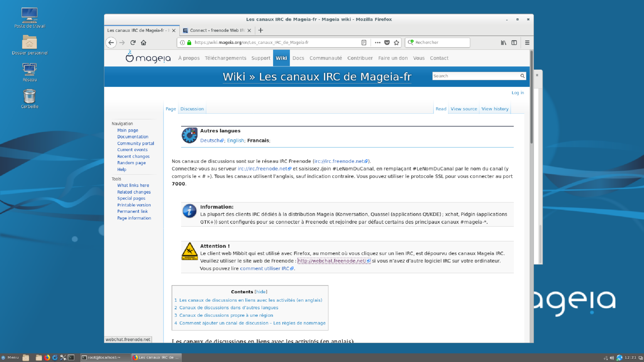
Task: Save the page to Pocket
Action: [x=387, y=43]
